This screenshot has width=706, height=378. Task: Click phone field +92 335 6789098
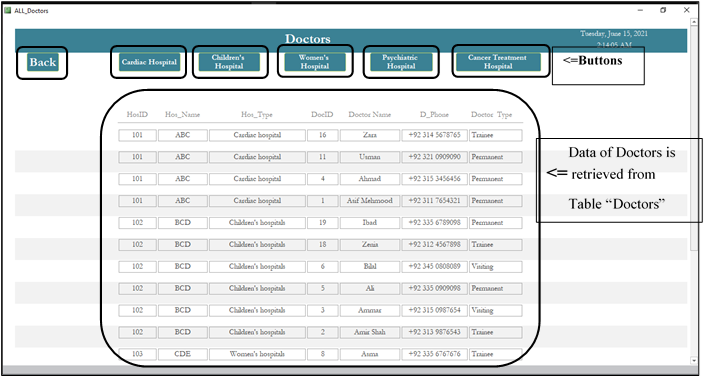coord(434,223)
